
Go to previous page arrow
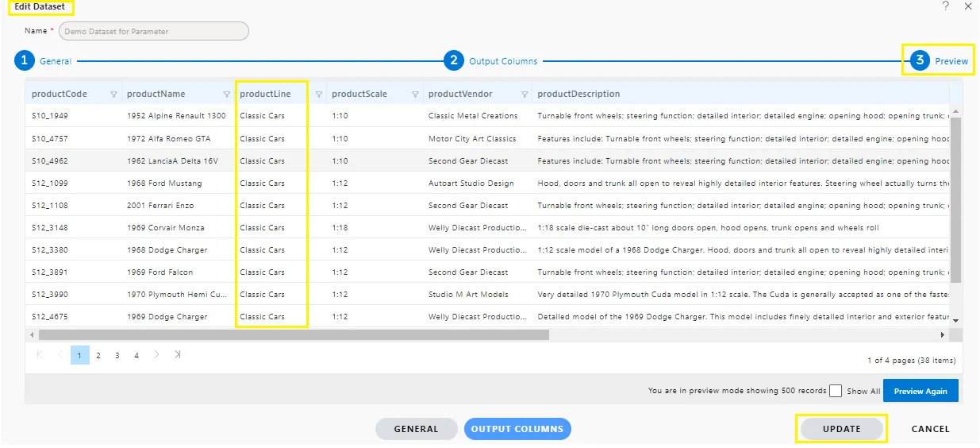point(60,354)
